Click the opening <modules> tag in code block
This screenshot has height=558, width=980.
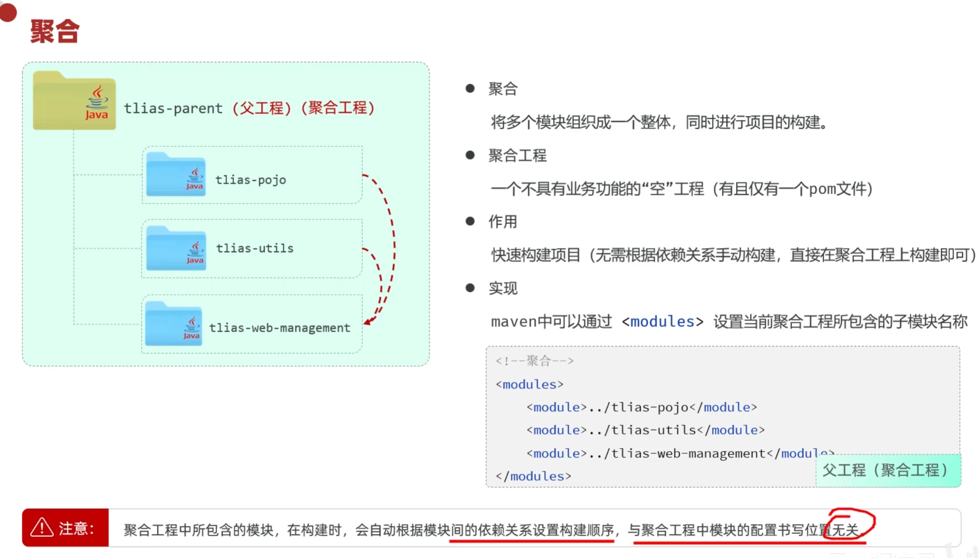pyautogui.click(x=529, y=384)
